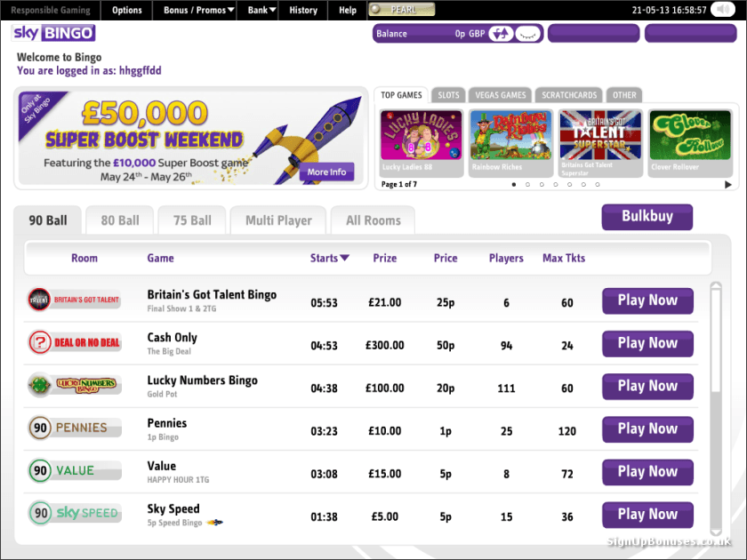Expand the Bank dropdown menu
The width and height of the screenshot is (747, 560).
point(261,10)
